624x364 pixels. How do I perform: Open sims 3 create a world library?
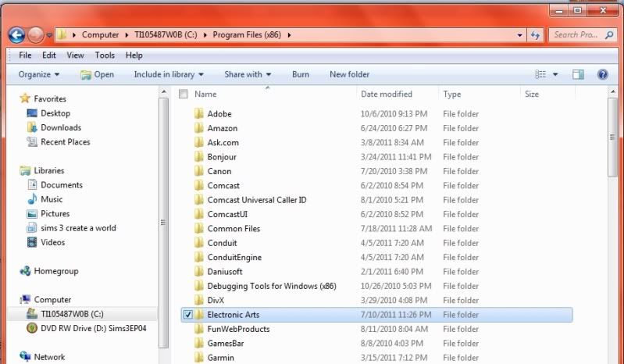pyautogui.click(x=78, y=228)
